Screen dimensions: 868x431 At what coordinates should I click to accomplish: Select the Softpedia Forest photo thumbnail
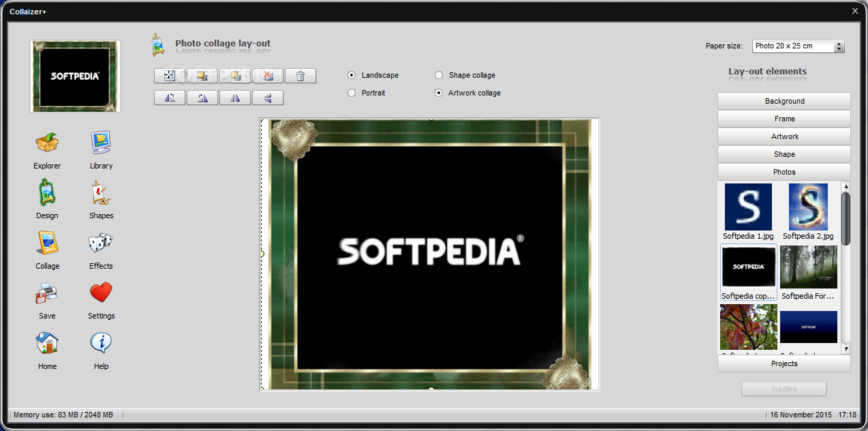(809, 267)
